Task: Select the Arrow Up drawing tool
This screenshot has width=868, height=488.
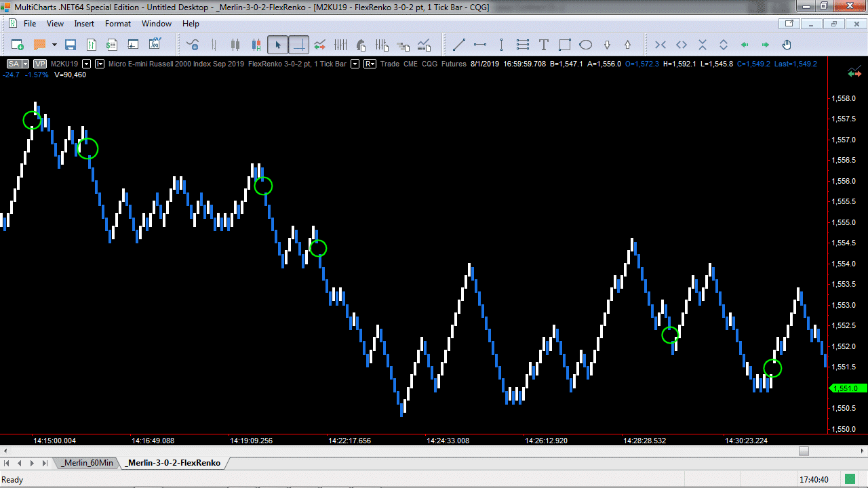Action: 627,45
